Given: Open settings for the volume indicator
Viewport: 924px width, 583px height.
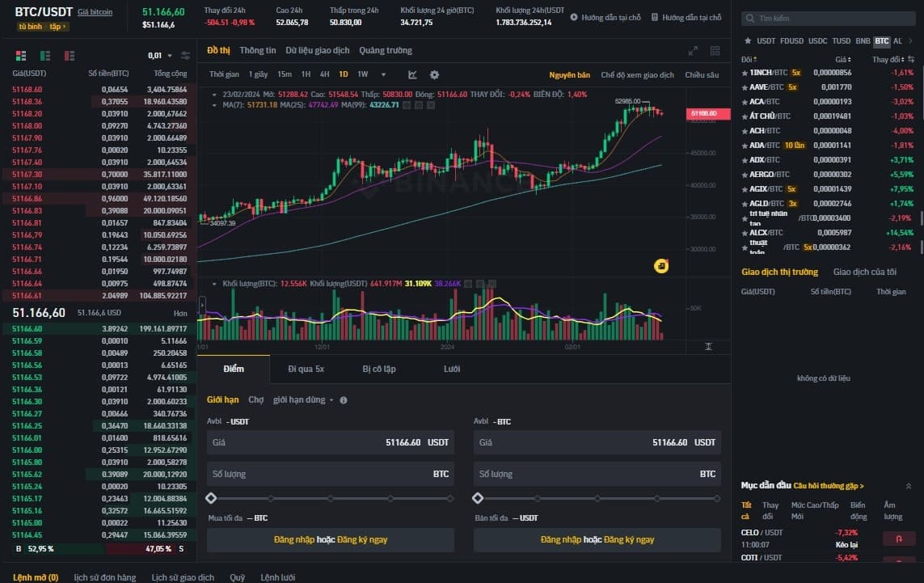Looking at the screenshot, I should (480, 284).
